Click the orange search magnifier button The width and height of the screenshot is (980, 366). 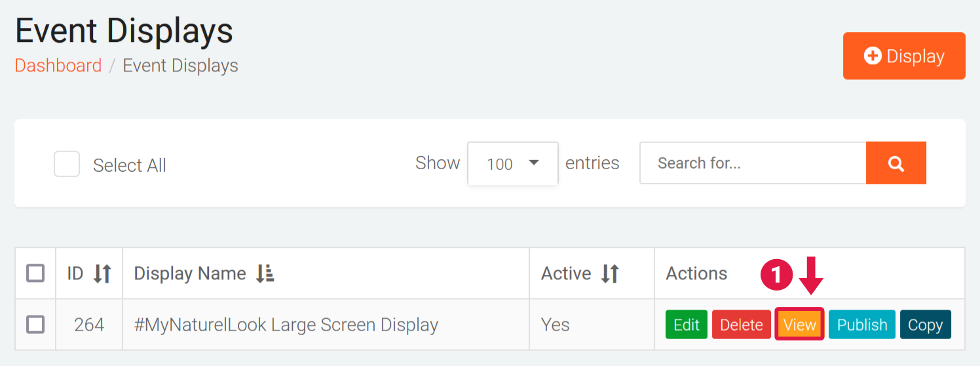click(895, 163)
